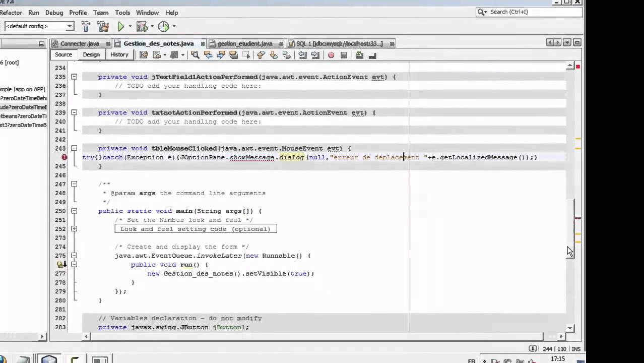Switch to the Connecter.java tab
Image resolution: width=644 pixels, height=363 pixels.
click(80, 43)
